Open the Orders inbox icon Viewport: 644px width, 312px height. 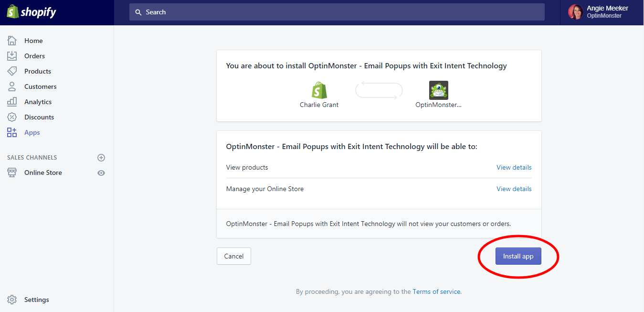pos(12,56)
